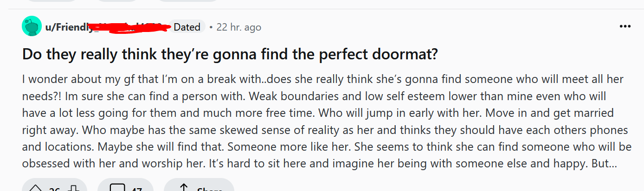644x191 pixels.
Task: Expand the truncated post at "But…"
Action: click(x=607, y=164)
